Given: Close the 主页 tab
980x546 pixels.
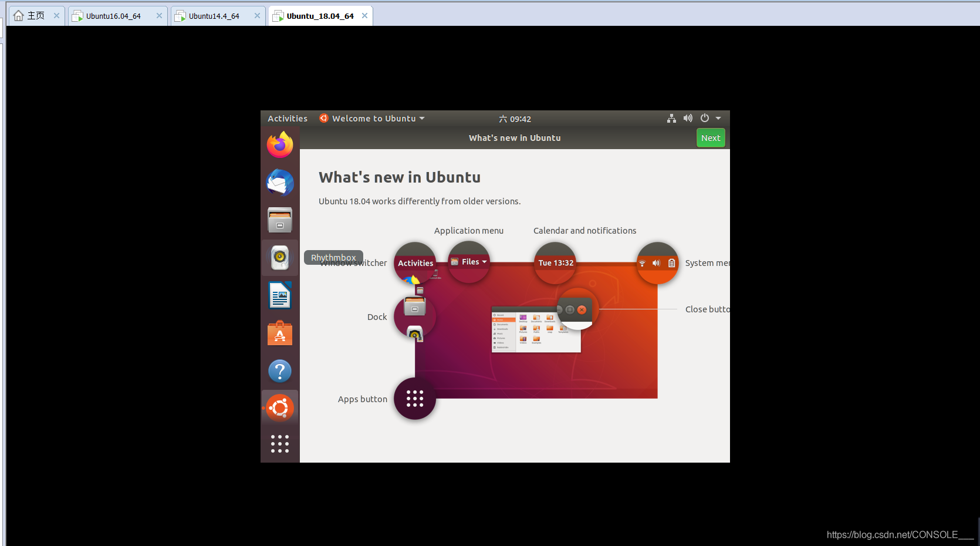Looking at the screenshot, I should [x=56, y=16].
